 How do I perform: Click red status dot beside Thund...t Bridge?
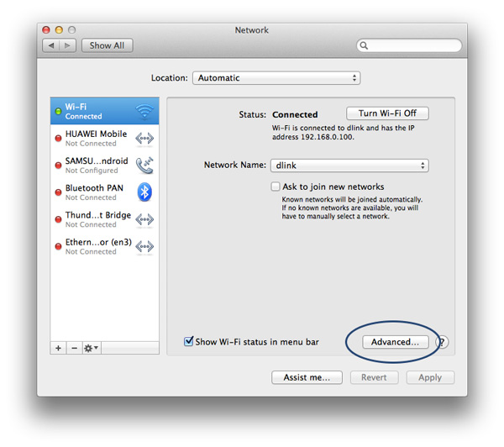coord(58,219)
